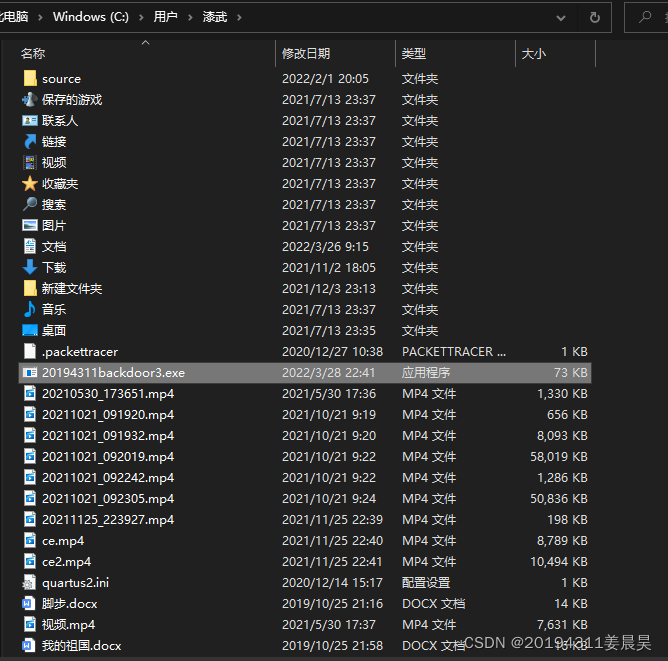The height and width of the screenshot is (661, 668).
Task: Click the 20210530_173651.mp4 file icon
Action: point(30,394)
